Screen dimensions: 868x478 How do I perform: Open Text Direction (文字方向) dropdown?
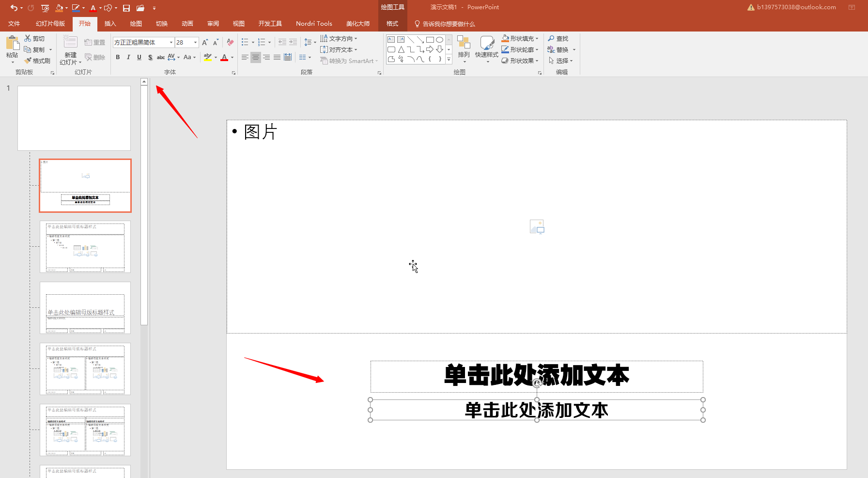click(x=339, y=38)
